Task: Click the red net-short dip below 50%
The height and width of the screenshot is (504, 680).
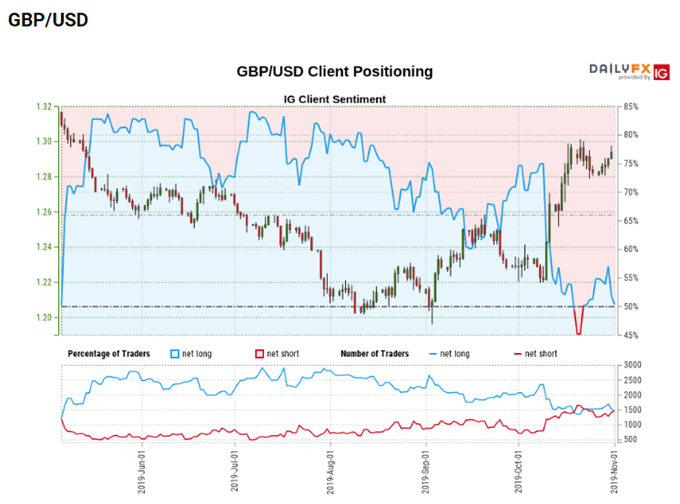Action: click(x=579, y=321)
